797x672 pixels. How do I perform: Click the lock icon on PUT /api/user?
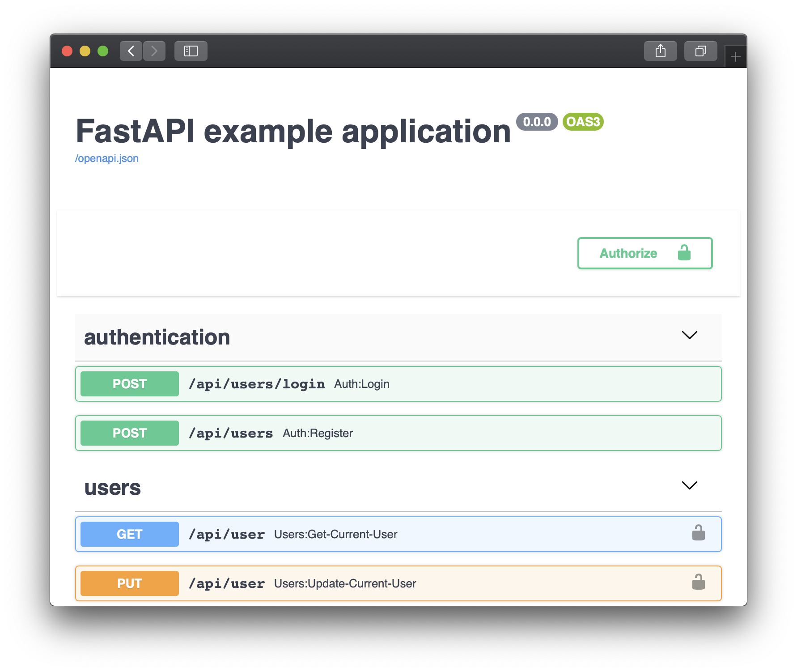(699, 582)
